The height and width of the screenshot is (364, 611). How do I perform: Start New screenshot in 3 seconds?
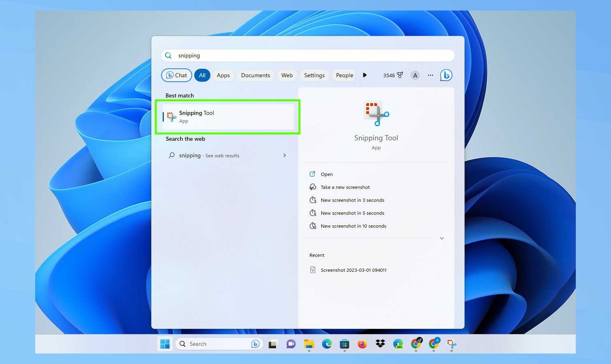352,200
